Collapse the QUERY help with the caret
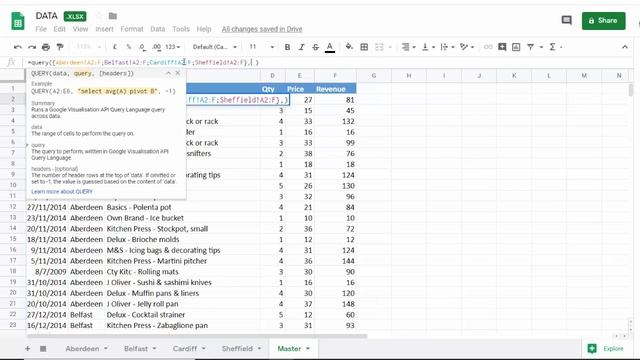The width and height of the screenshot is (640, 360). 168,73
